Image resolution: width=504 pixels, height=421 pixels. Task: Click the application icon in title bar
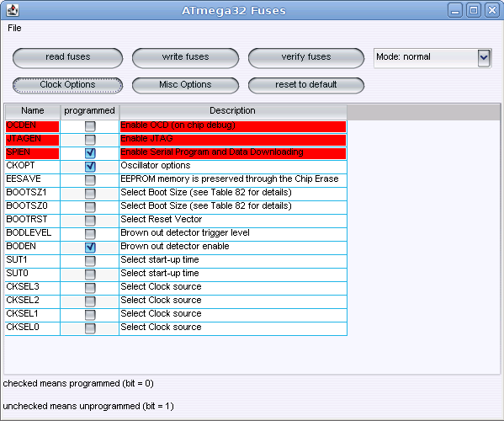click(13, 10)
